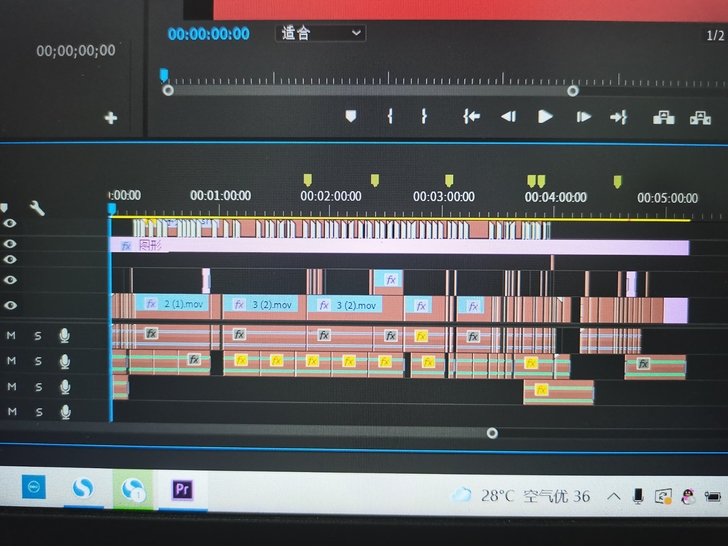
Task: Select the 2 (1).mov clip
Action: click(174, 304)
